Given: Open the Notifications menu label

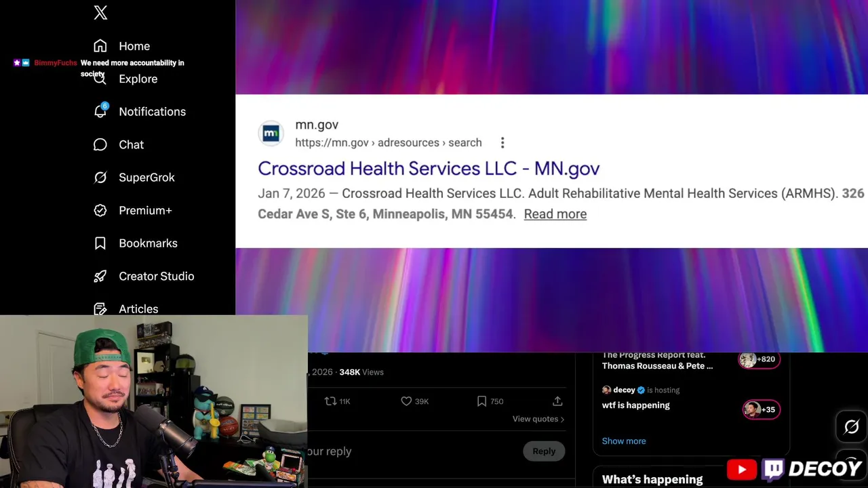Looking at the screenshot, I should [x=153, y=112].
